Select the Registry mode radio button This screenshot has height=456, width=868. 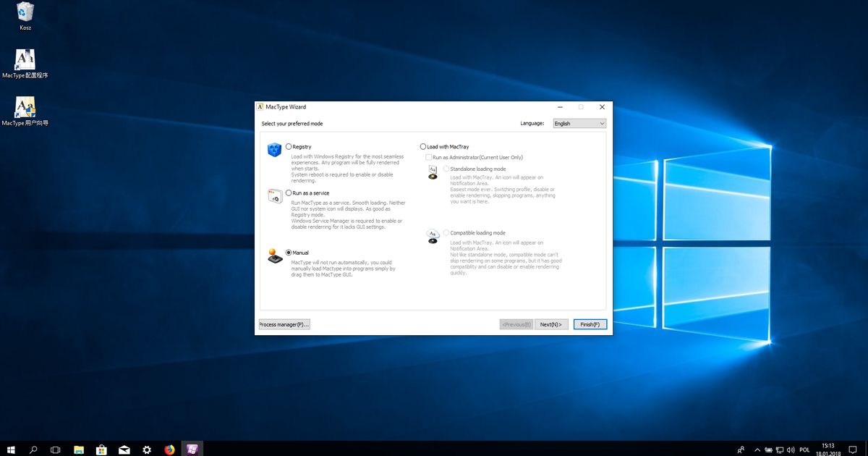[289, 145]
